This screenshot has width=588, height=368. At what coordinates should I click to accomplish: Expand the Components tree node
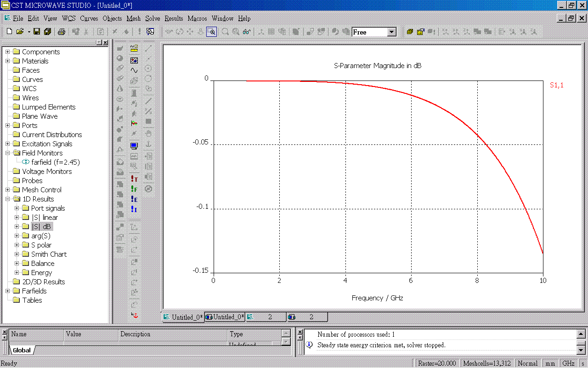pos(7,52)
